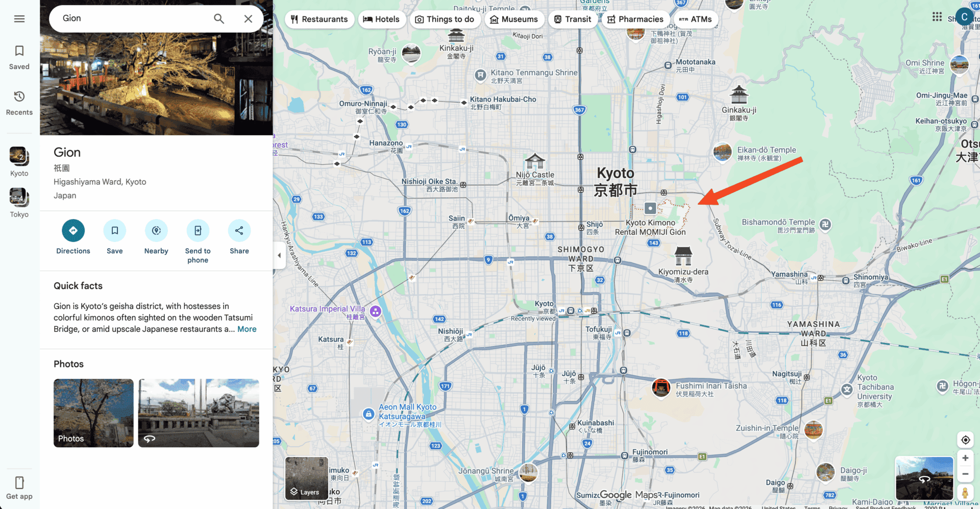Screen dimensions: 980x509
Task: Zoom in on the map
Action: point(965,458)
